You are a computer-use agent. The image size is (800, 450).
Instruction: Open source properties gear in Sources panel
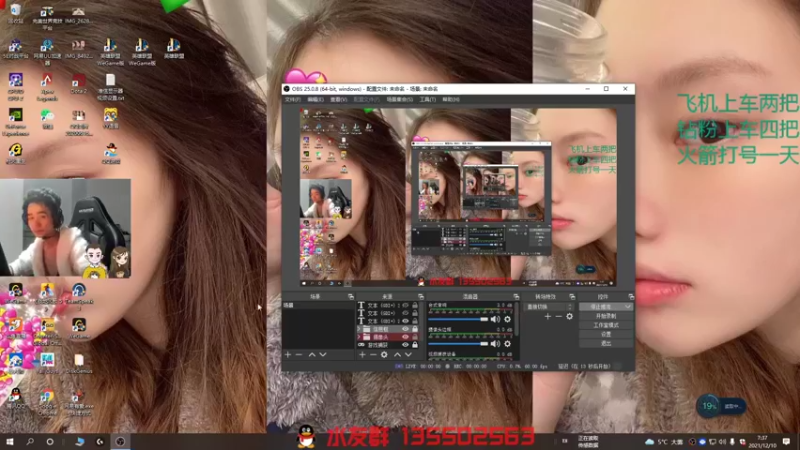click(384, 355)
